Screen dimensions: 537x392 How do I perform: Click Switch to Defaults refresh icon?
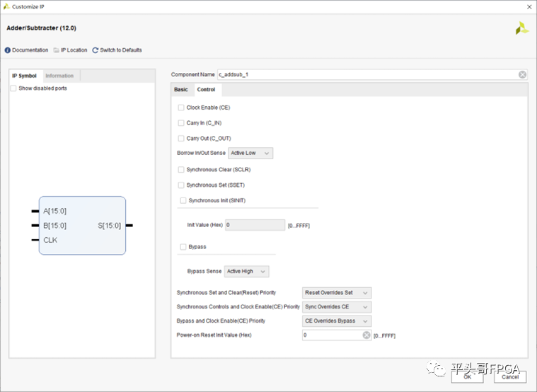pos(96,50)
